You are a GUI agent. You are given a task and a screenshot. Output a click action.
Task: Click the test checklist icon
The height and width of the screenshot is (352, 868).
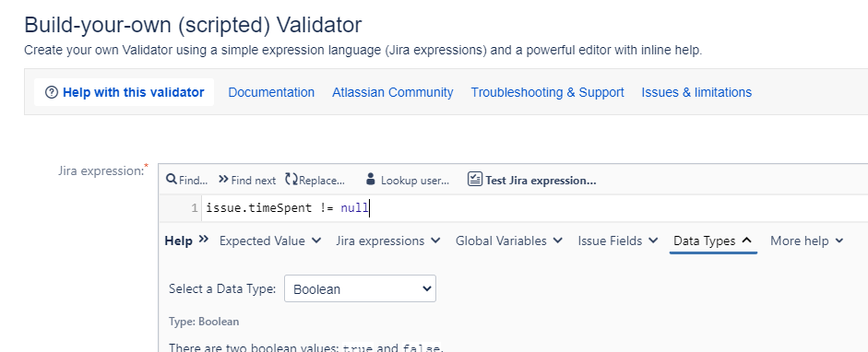[x=475, y=180]
